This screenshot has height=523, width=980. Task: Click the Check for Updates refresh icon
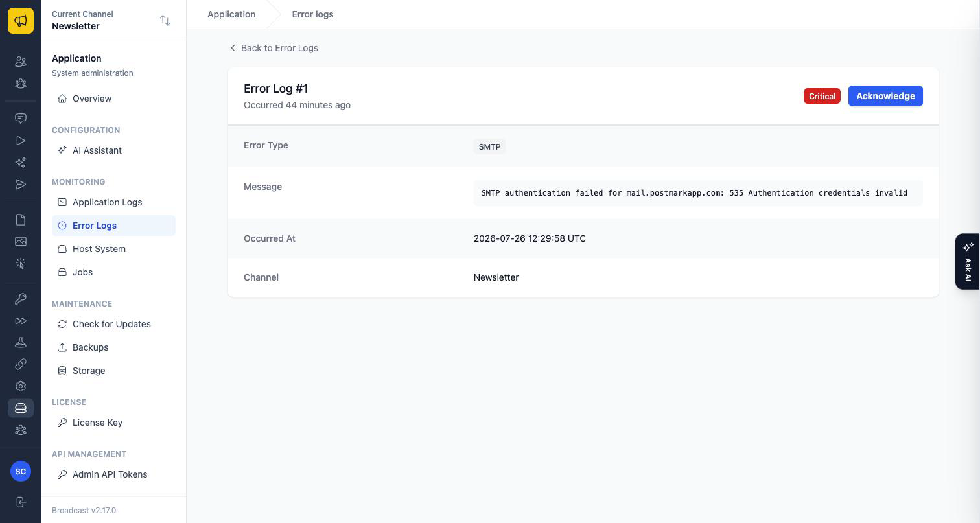pyautogui.click(x=62, y=324)
